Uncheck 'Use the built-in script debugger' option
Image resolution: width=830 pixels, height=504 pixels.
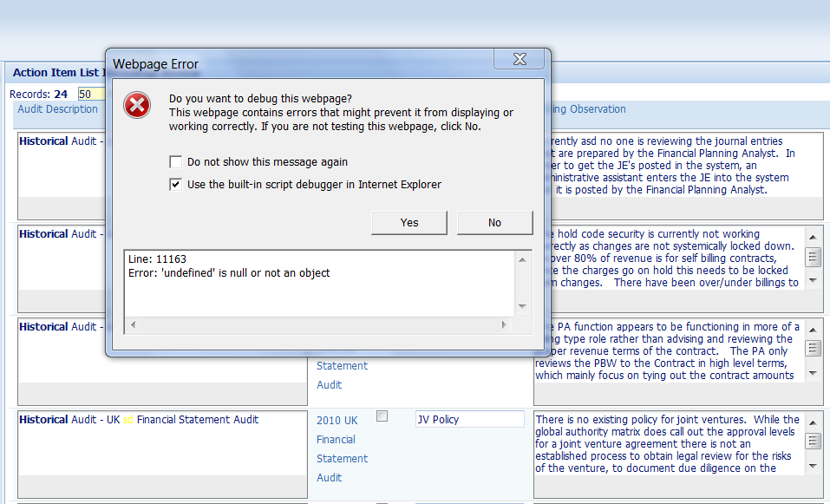(x=176, y=185)
